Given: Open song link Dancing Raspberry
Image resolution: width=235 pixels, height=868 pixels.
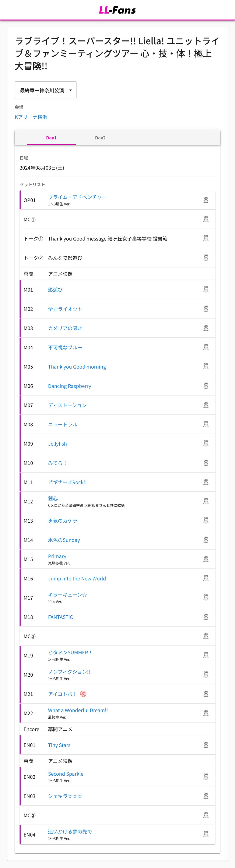Looking at the screenshot, I should click(69, 386).
